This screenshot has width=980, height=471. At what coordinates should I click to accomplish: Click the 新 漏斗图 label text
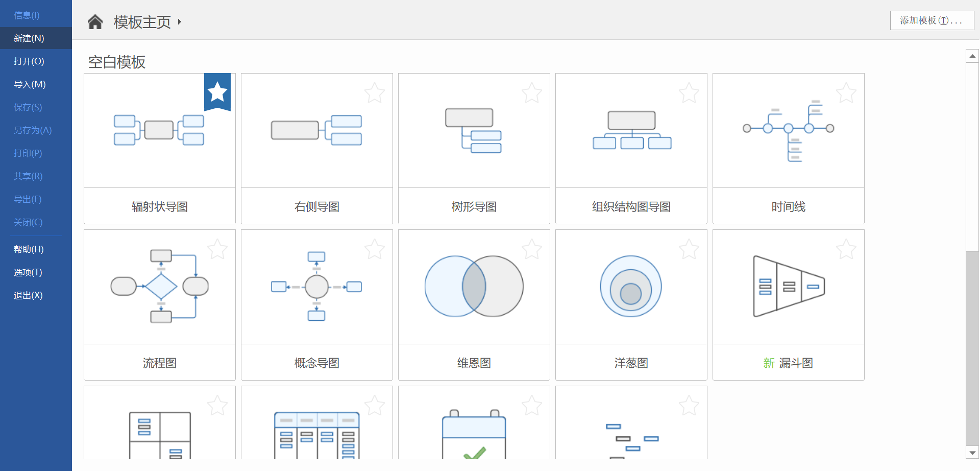pos(789,363)
